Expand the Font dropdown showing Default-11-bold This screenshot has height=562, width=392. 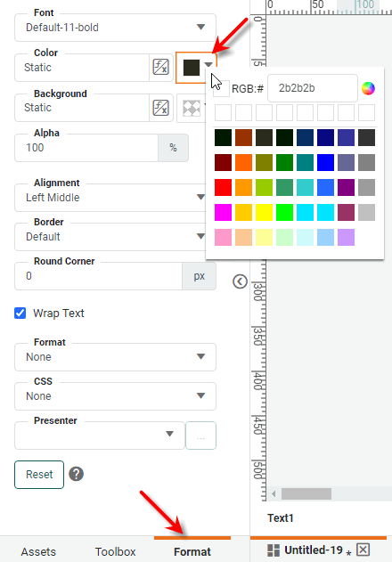115,28
